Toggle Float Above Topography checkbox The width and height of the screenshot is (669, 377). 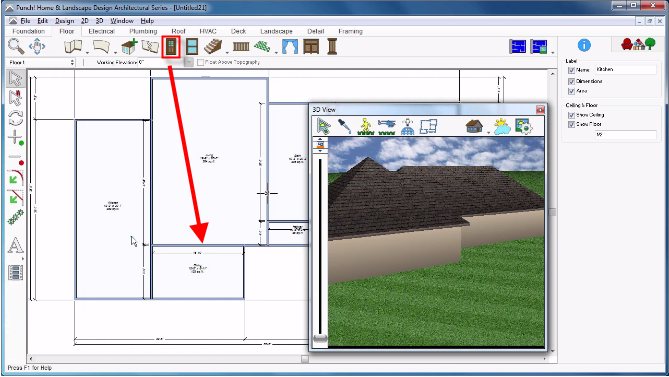point(201,62)
